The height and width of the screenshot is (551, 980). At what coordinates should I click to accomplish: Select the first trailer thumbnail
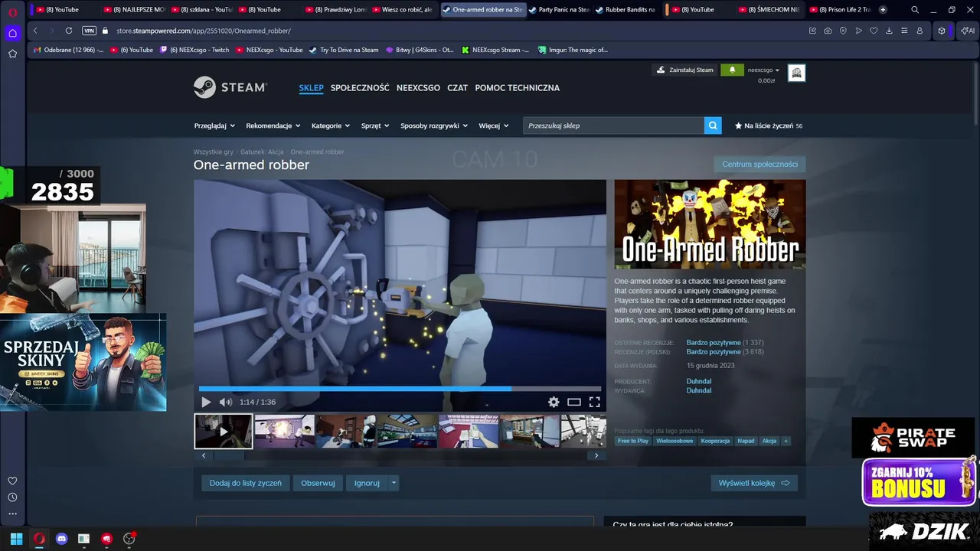click(223, 431)
